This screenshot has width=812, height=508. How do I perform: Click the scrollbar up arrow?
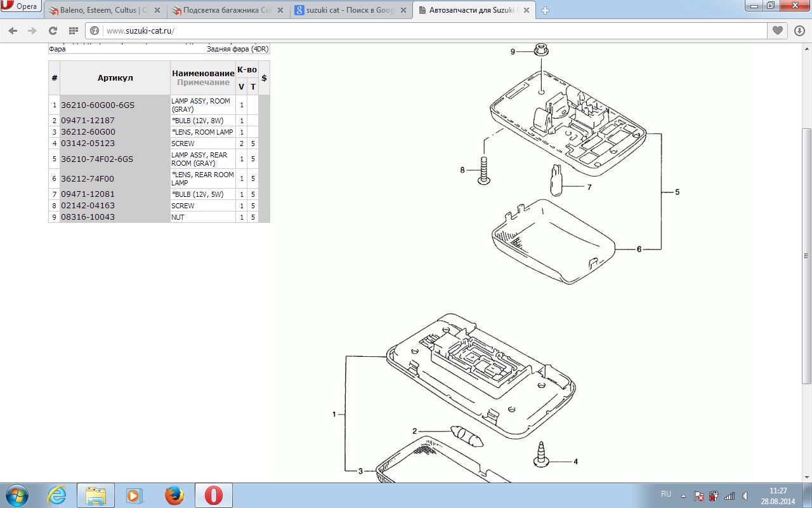[x=806, y=48]
